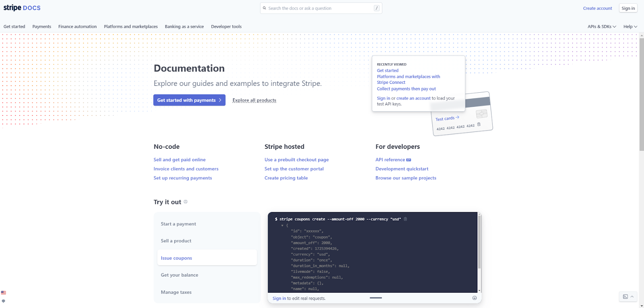Select the Sell a product tab
Screen dimensions: 644x308
coord(207,241)
